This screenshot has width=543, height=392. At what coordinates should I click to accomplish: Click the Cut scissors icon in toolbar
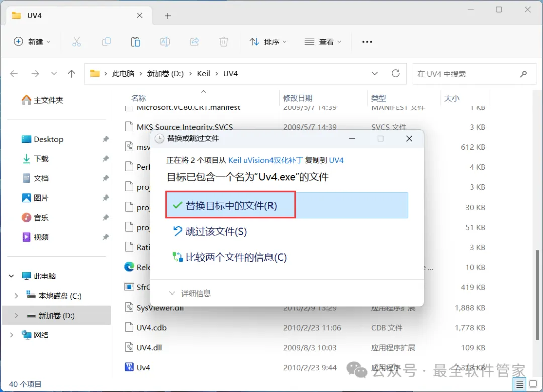coord(76,42)
